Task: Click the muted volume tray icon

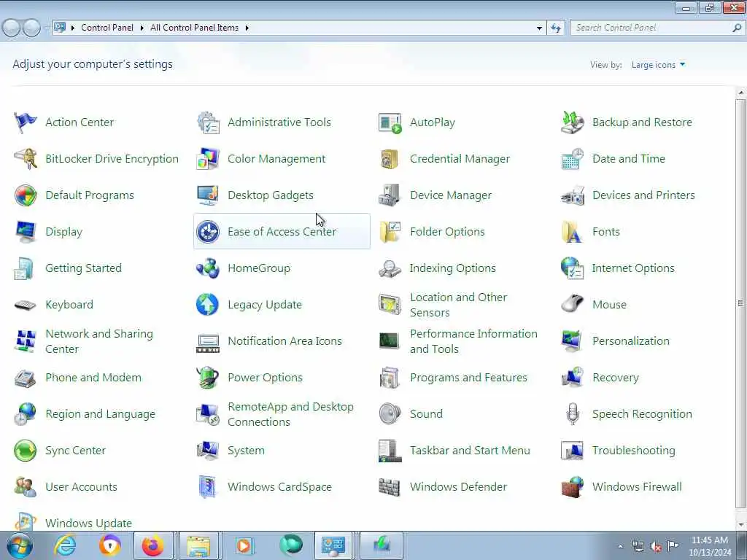Action: (656, 547)
